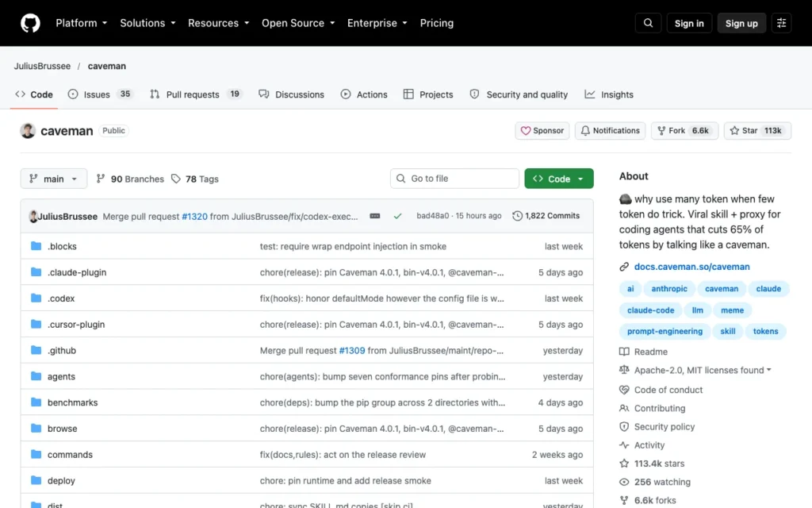Click the agents folder icon

[36, 375]
